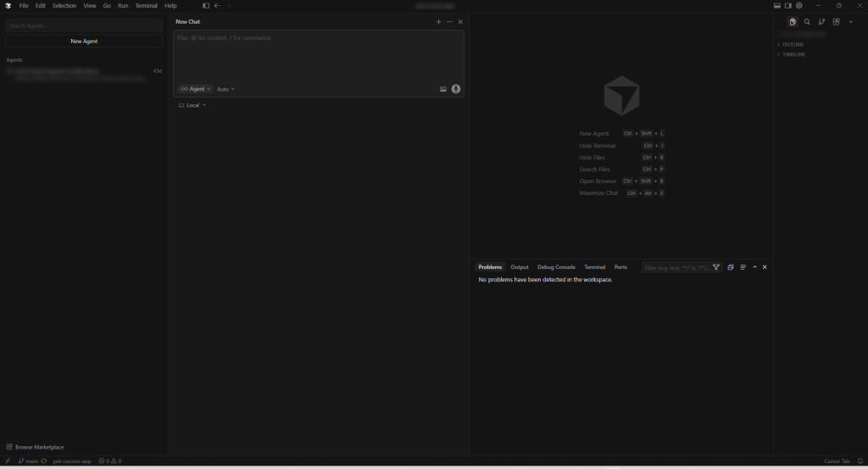Click Browse Marketplace link
The width and height of the screenshot is (868, 469).
39,447
